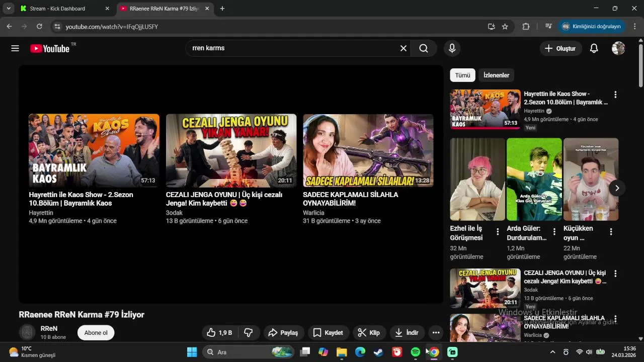Open the YouTube hamburger guide menu
This screenshot has width=644, height=362.
(x=15, y=48)
